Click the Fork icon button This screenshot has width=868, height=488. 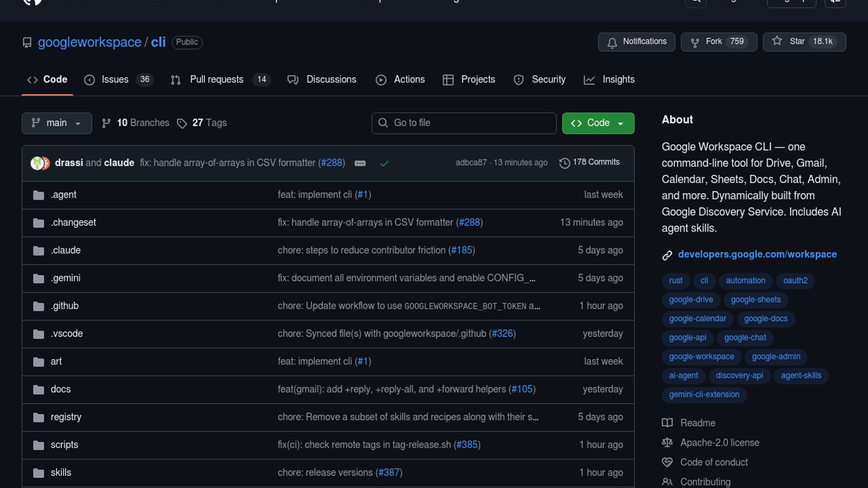pos(695,42)
